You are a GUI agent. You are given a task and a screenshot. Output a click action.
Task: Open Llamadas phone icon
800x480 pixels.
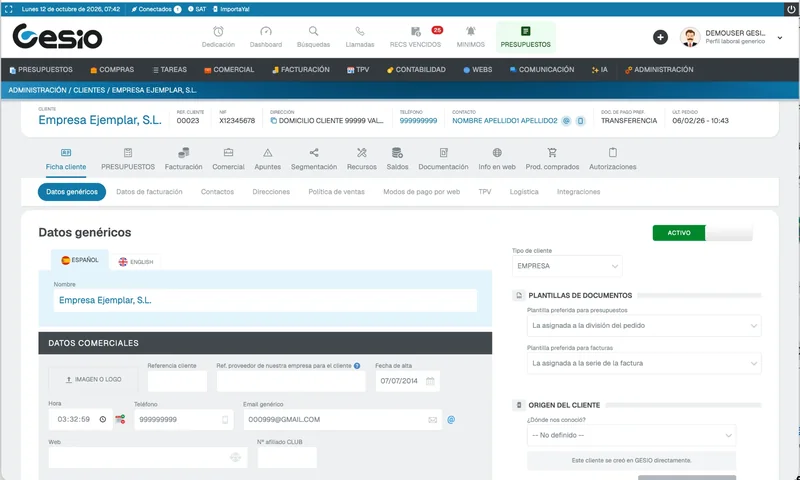360,32
